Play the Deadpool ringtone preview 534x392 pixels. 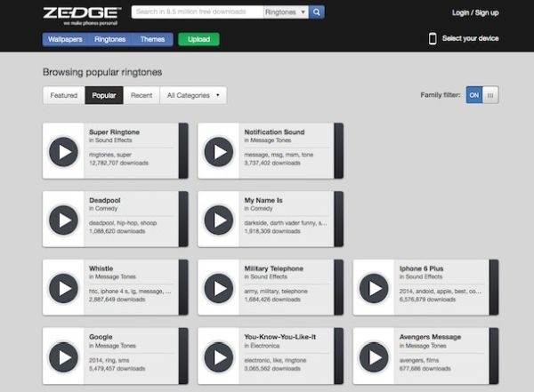(63, 219)
